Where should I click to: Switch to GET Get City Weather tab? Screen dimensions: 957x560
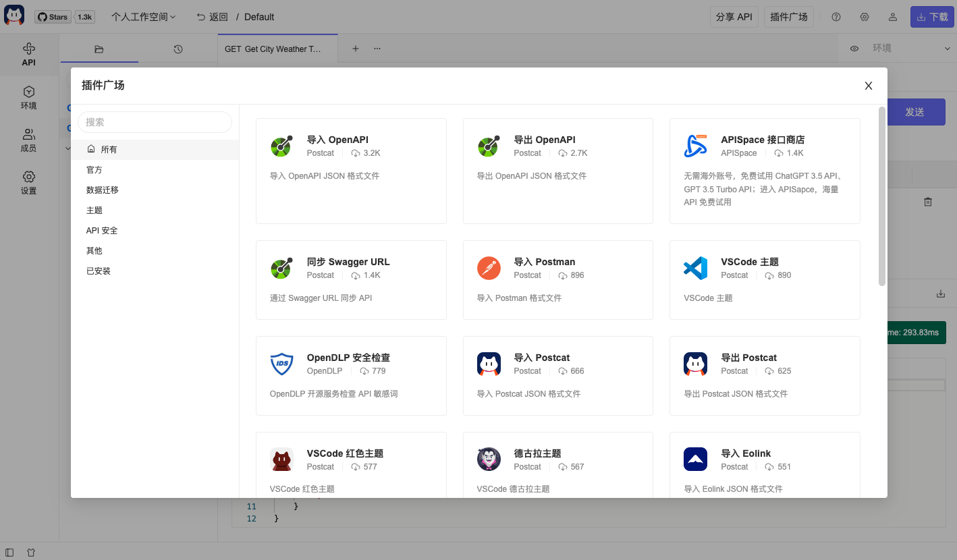click(x=277, y=49)
